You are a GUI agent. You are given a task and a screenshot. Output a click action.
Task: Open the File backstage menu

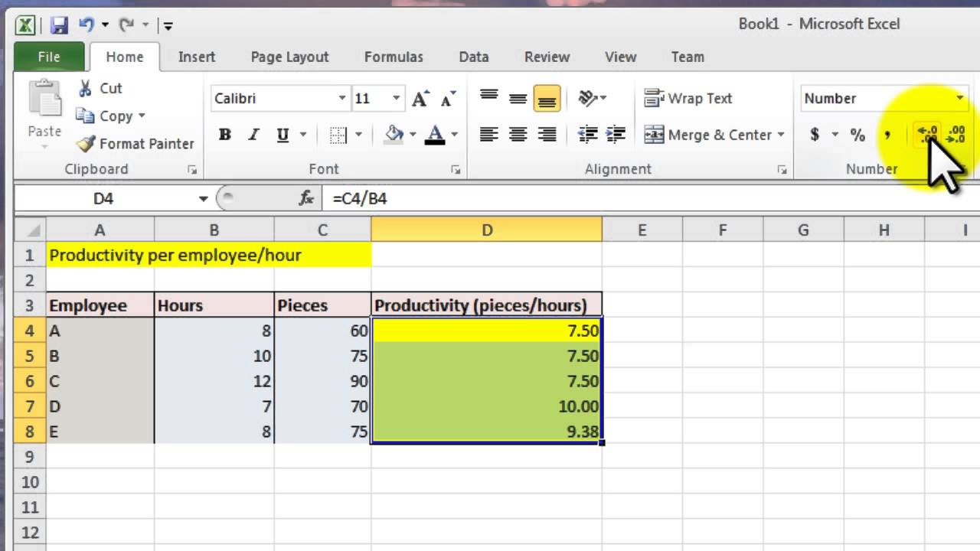tap(49, 57)
